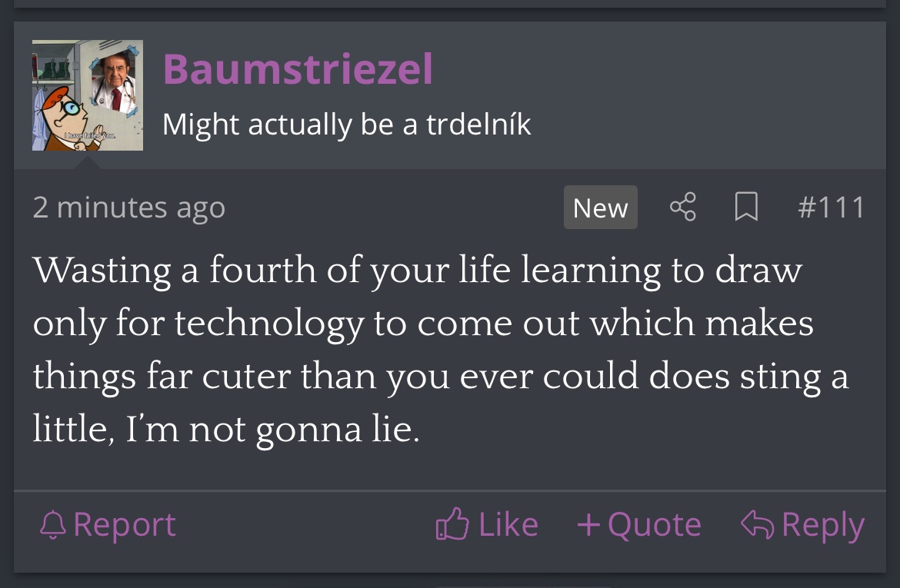The image size is (900, 588).
Task: Select the Quote text label
Action: (654, 525)
